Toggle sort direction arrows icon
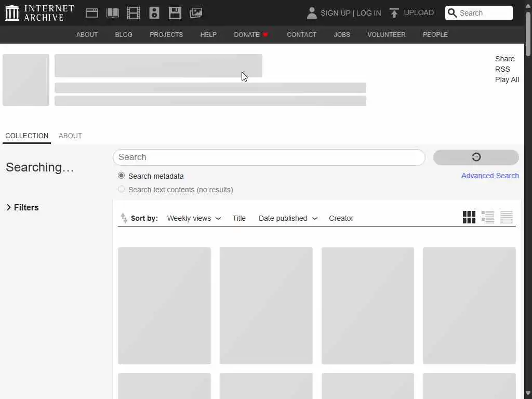 (124, 218)
